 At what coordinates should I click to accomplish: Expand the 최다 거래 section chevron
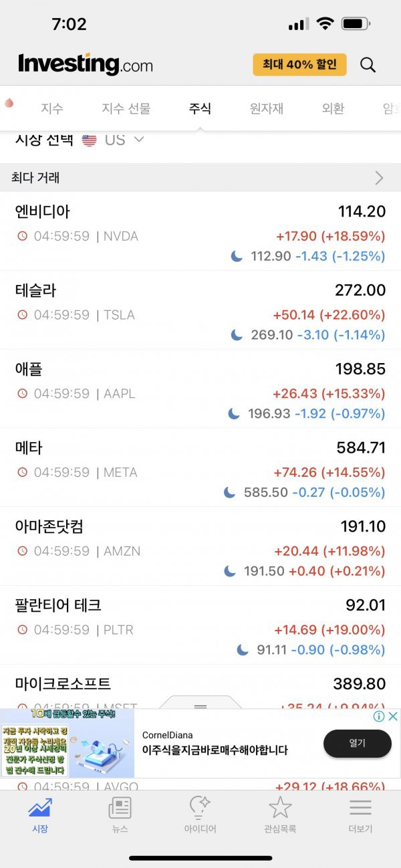(x=380, y=178)
